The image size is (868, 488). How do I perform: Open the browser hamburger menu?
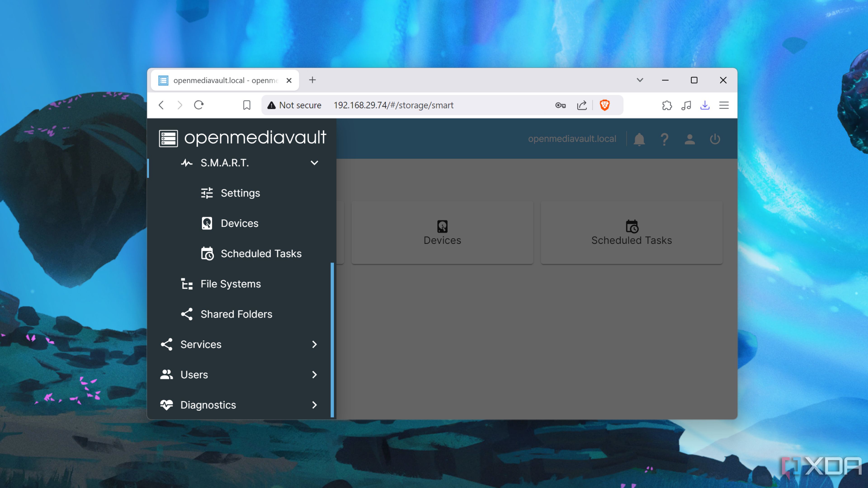click(724, 106)
